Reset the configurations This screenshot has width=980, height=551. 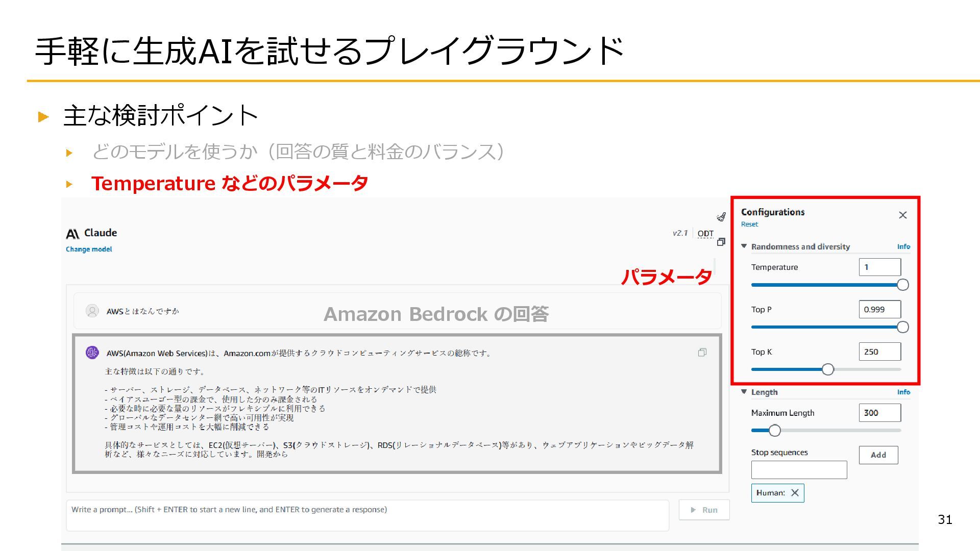[x=749, y=224]
